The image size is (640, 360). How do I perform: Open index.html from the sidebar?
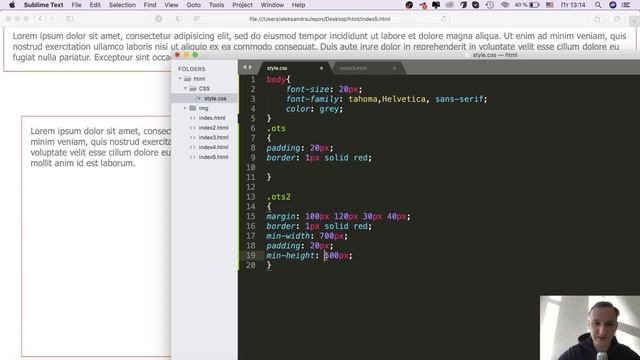[212, 118]
